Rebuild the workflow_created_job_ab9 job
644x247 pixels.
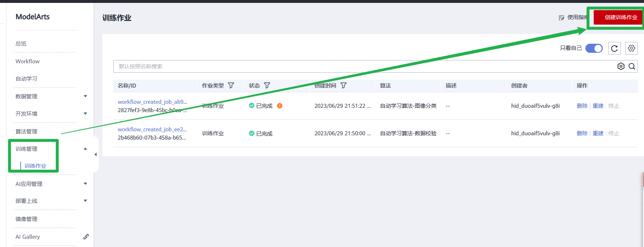(598, 106)
